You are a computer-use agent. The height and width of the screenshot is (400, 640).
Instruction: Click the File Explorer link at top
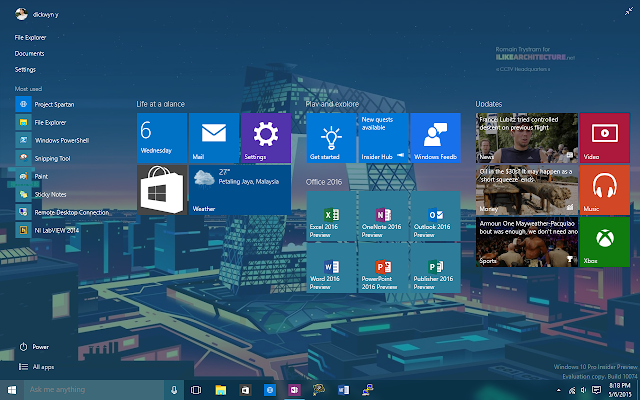tap(30, 38)
